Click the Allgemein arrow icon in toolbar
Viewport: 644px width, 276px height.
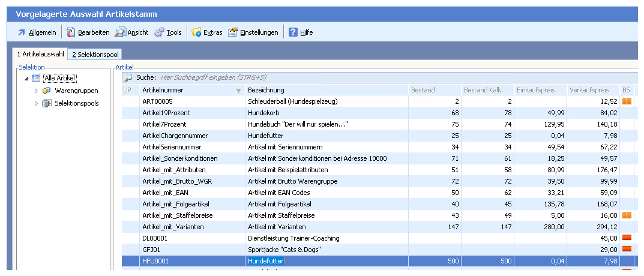click(22, 32)
